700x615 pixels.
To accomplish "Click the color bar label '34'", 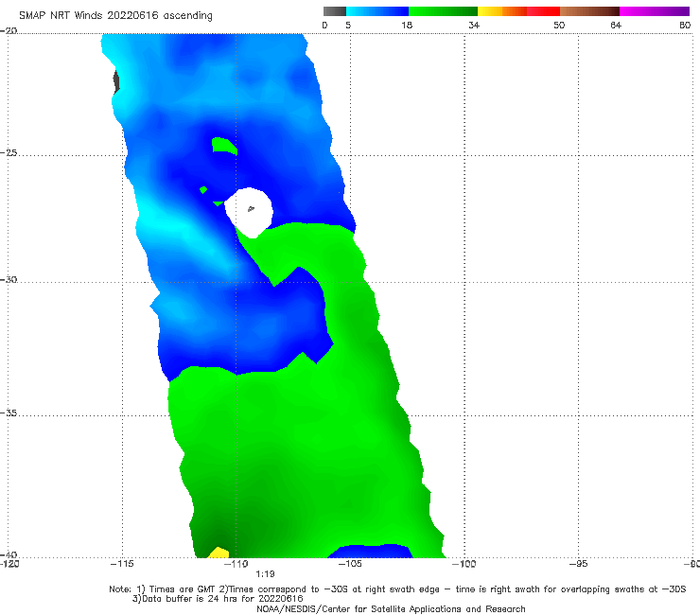I will pyautogui.click(x=474, y=25).
